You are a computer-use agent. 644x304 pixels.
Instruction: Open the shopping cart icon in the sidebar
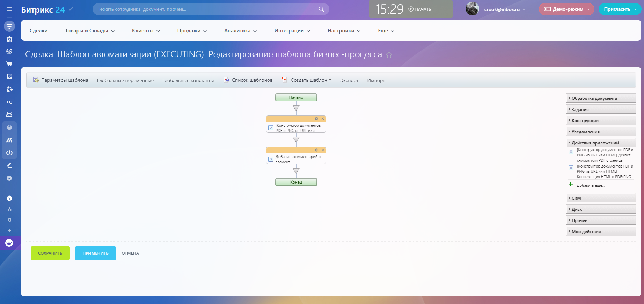9,64
